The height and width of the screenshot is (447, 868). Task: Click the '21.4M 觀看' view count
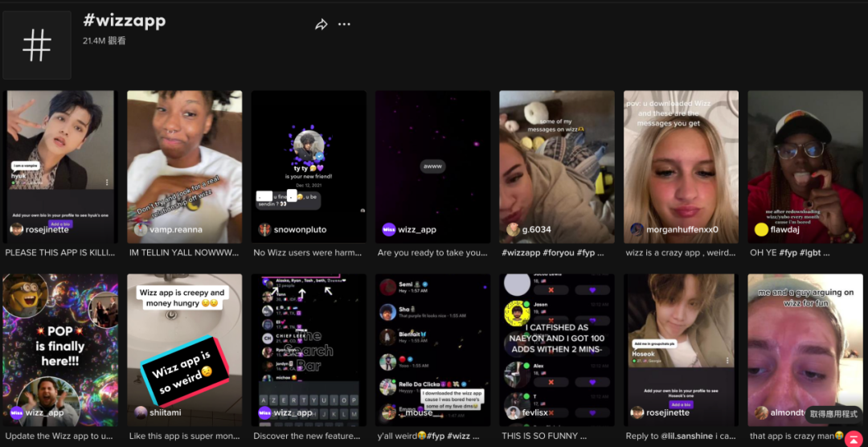tap(104, 40)
